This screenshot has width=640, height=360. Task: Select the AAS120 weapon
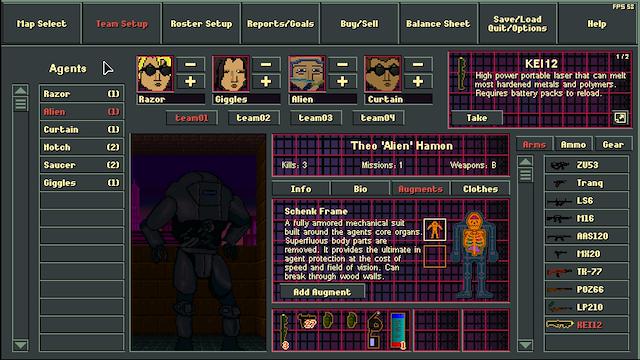click(x=587, y=236)
